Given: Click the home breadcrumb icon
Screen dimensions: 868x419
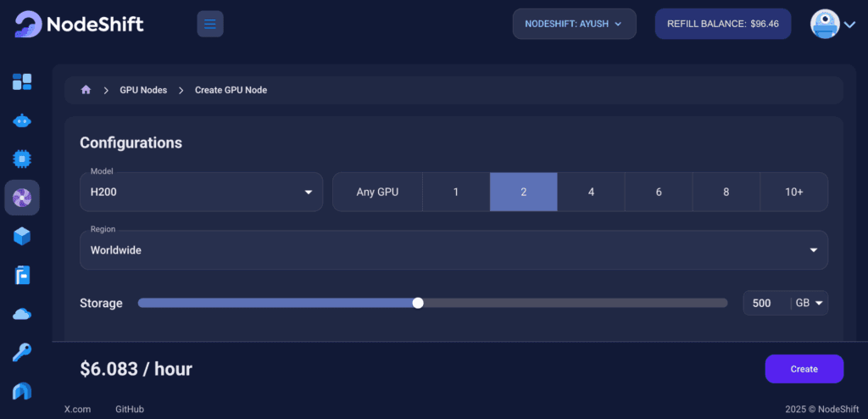Looking at the screenshot, I should (x=86, y=90).
